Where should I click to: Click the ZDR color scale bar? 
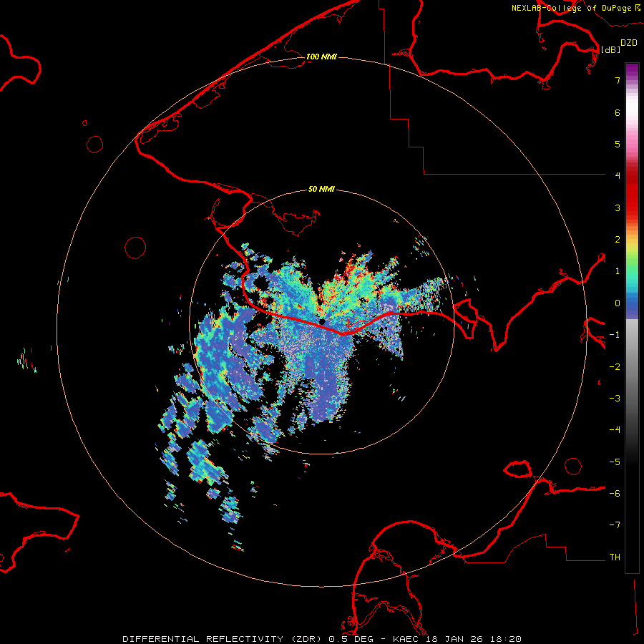click(x=632, y=318)
